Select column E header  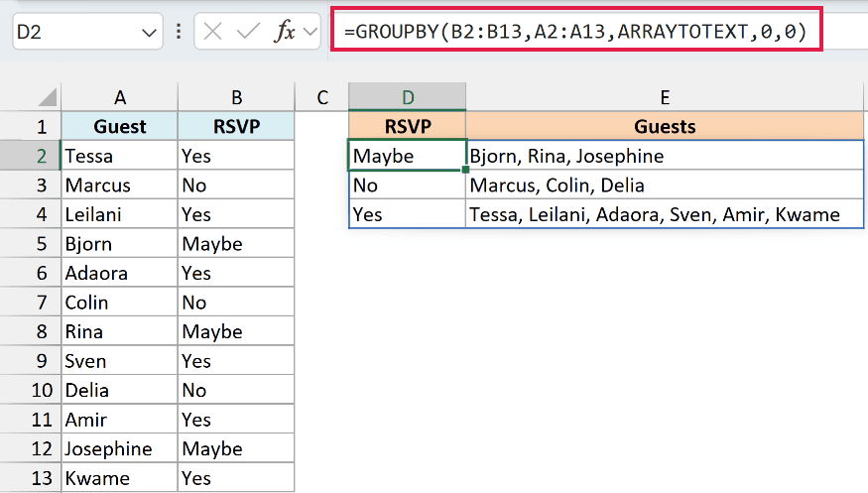[x=665, y=97]
